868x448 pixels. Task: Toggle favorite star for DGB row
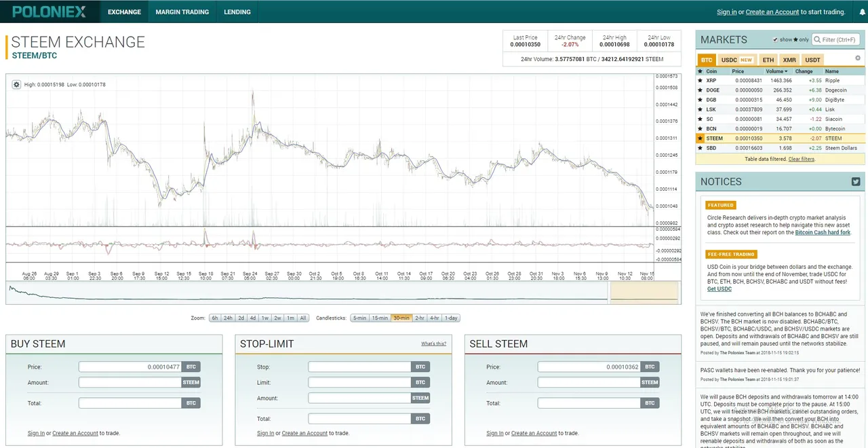[x=701, y=100]
